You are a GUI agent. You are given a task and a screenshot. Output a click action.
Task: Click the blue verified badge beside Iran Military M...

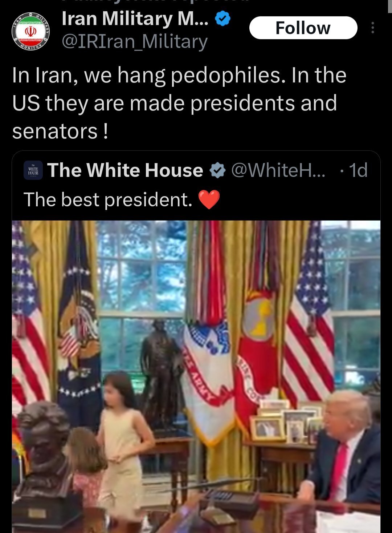(x=222, y=19)
